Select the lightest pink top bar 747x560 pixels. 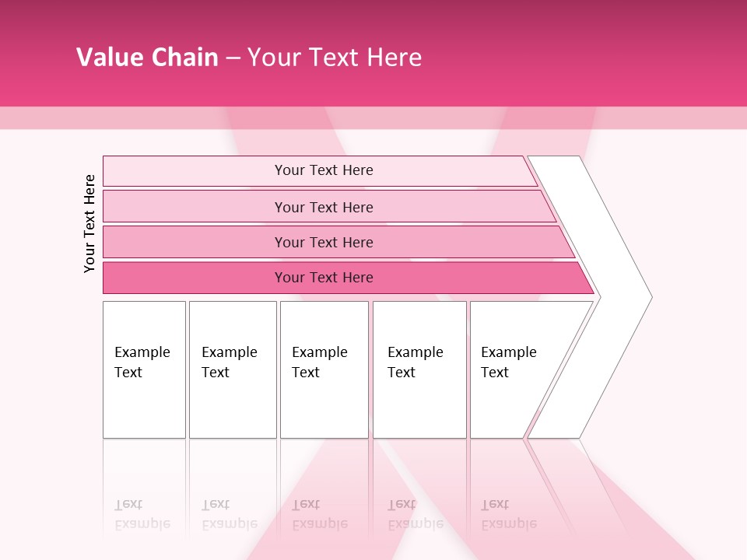(x=195, y=170)
